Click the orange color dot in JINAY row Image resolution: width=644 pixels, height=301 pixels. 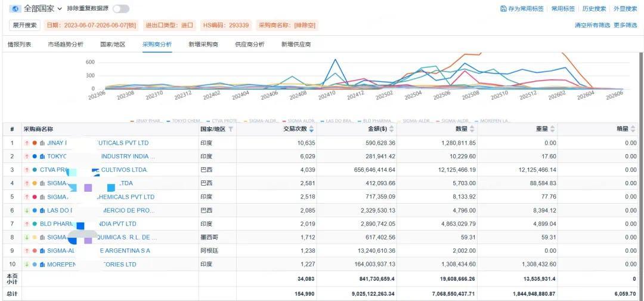35,143
